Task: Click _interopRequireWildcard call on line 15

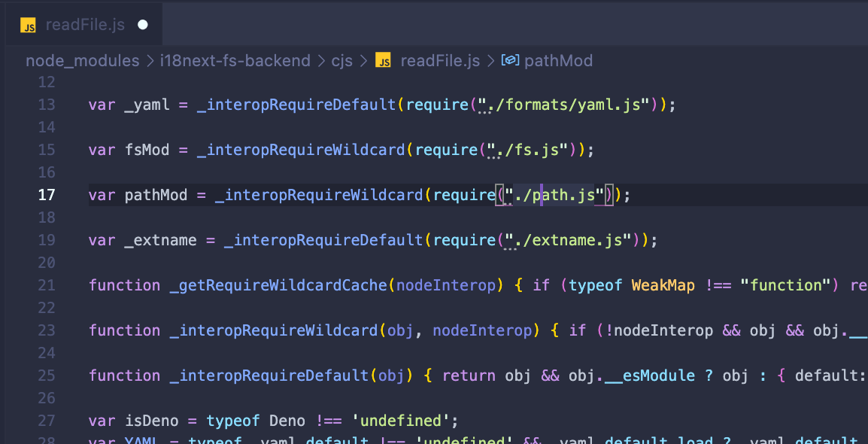Action: click(x=301, y=150)
